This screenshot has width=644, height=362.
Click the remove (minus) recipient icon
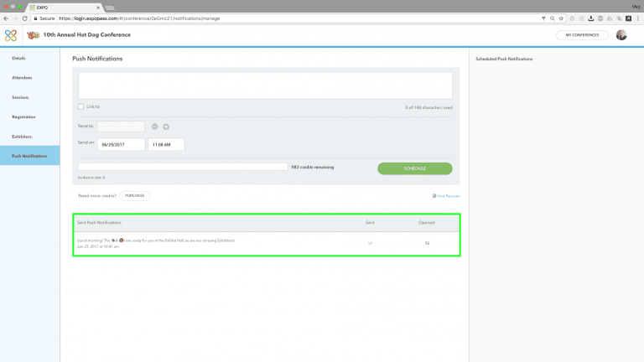(x=154, y=127)
